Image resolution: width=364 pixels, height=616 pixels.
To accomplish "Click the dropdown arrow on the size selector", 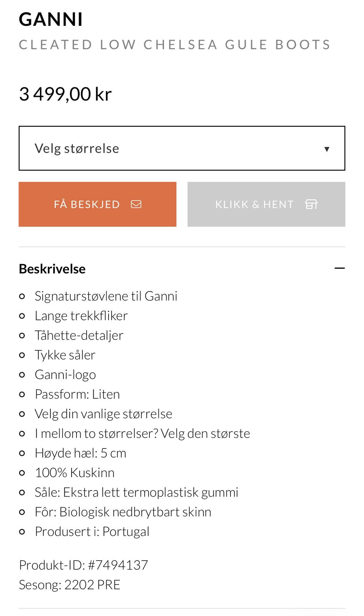I will 327,148.
